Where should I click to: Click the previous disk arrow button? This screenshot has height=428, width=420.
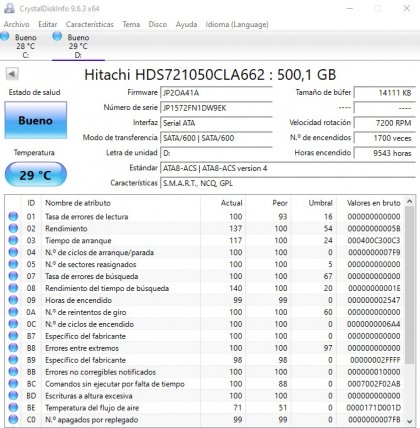(x=12, y=74)
